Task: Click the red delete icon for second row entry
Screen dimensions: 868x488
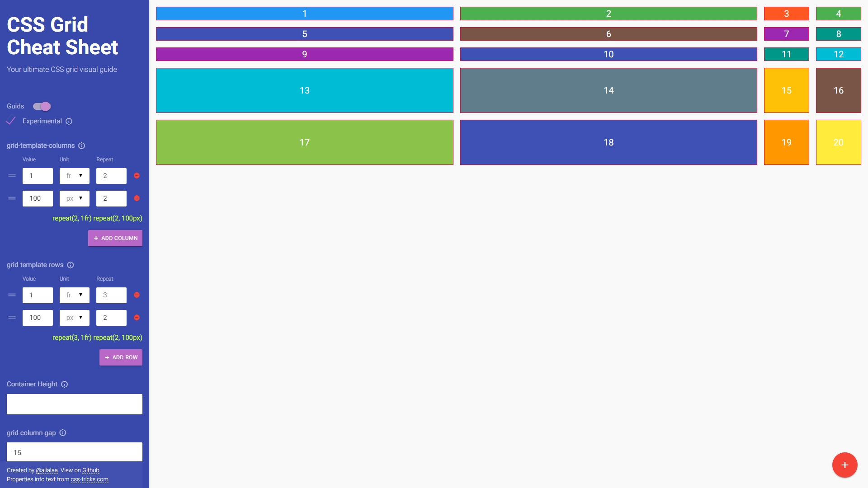Action: point(136,318)
